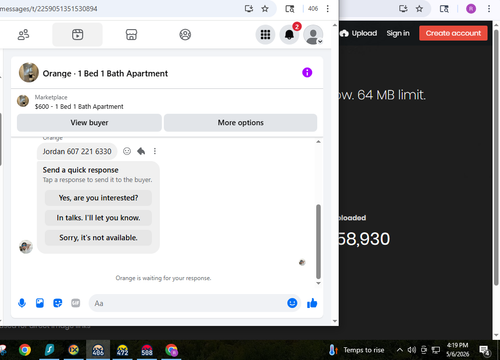Click the Messenger page scroll down arrow
The height and width of the screenshot is (360, 500).
point(335,321)
